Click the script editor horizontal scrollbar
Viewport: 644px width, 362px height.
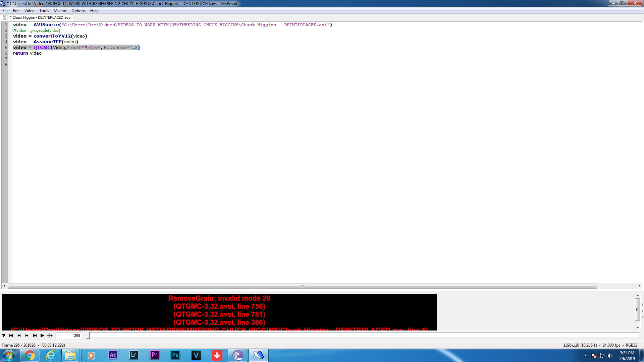pyautogui.click(x=302, y=286)
